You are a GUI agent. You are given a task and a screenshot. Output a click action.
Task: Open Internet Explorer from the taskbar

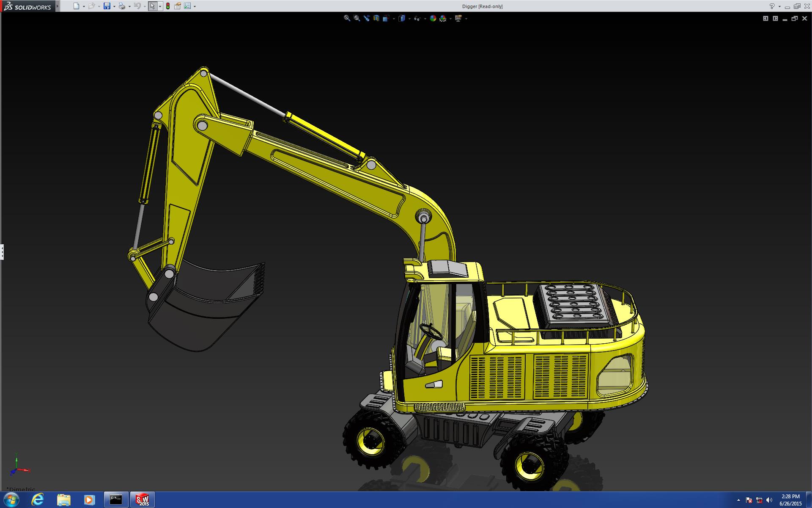[x=38, y=500]
